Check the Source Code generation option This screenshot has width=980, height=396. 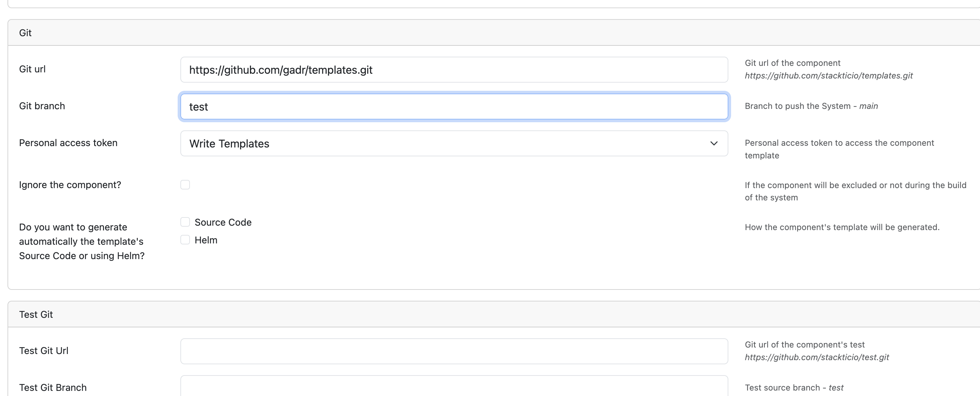[x=185, y=222]
